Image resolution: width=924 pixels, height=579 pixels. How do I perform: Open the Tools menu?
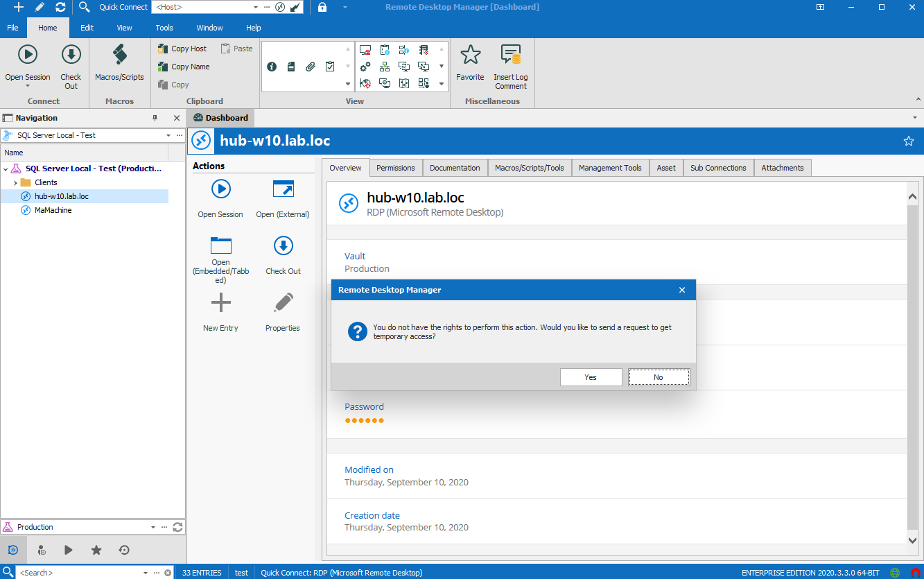point(164,28)
